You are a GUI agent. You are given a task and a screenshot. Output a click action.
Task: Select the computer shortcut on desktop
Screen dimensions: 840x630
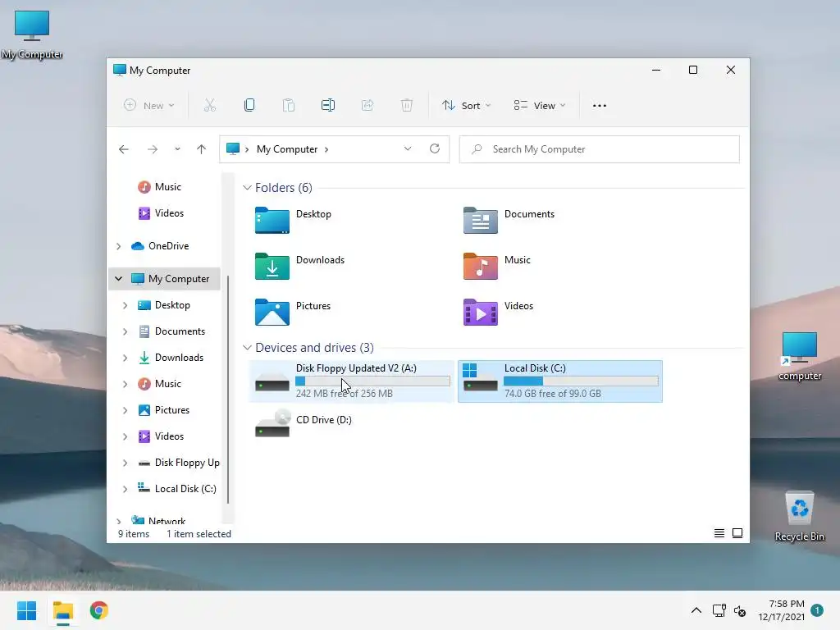coord(799,356)
